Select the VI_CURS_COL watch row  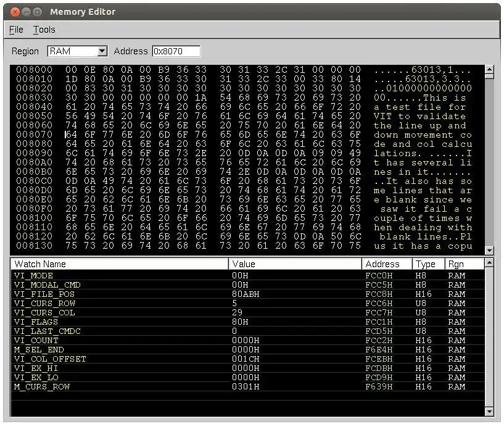click(x=247, y=312)
